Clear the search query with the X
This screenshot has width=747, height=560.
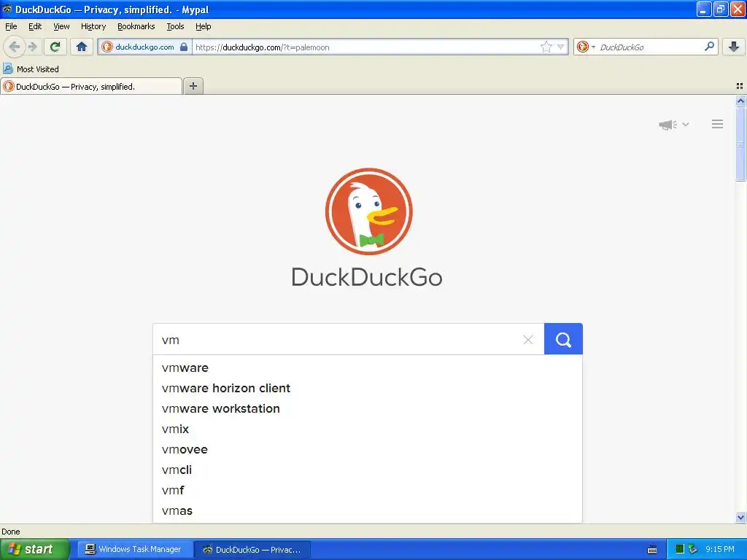pyautogui.click(x=528, y=340)
